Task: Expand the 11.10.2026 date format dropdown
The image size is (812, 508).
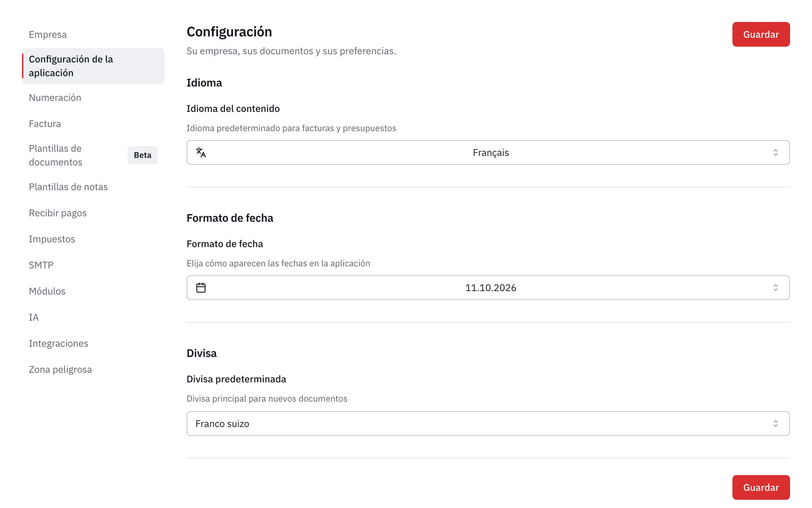Action: pyautogui.click(x=488, y=288)
